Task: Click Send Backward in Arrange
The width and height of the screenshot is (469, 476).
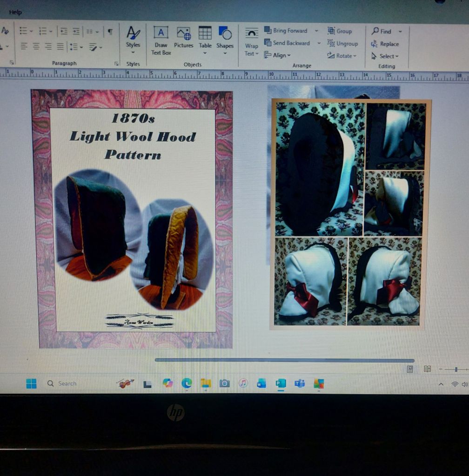Action: pyautogui.click(x=287, y=43)
